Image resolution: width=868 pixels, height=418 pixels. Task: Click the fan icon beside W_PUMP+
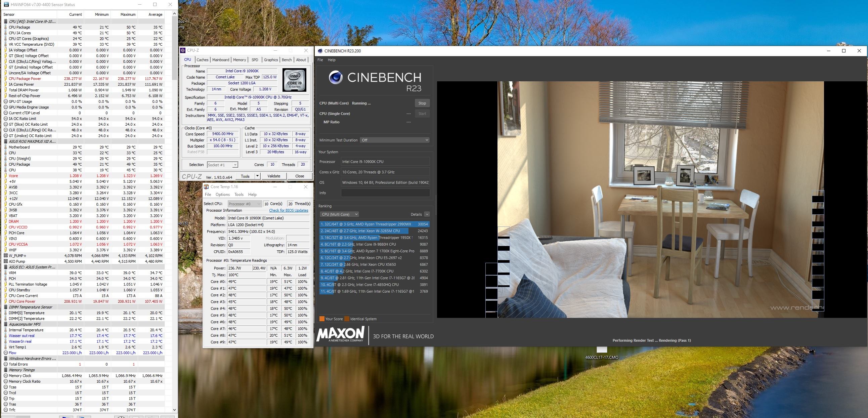(5, 256)
